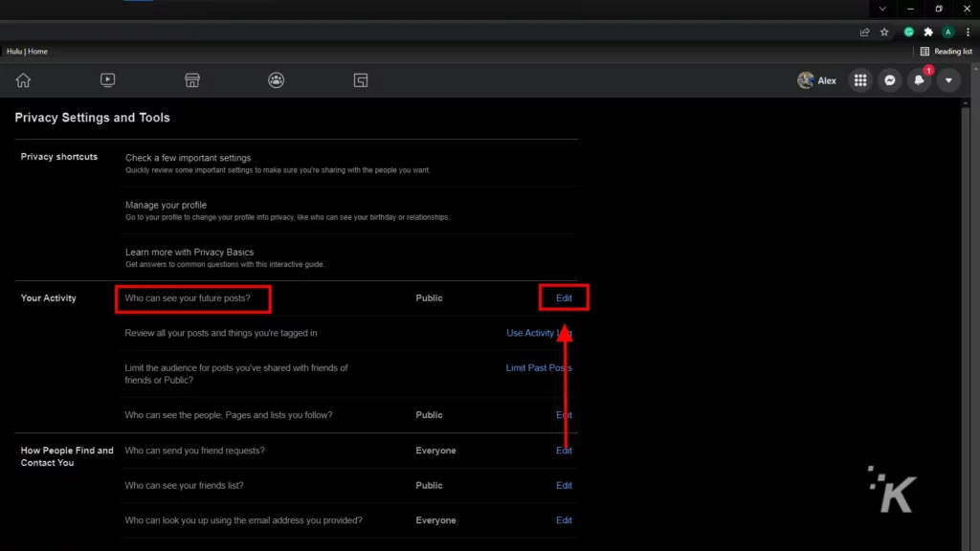Click the 'Everyone' value for friend requests

coord(435,451)
